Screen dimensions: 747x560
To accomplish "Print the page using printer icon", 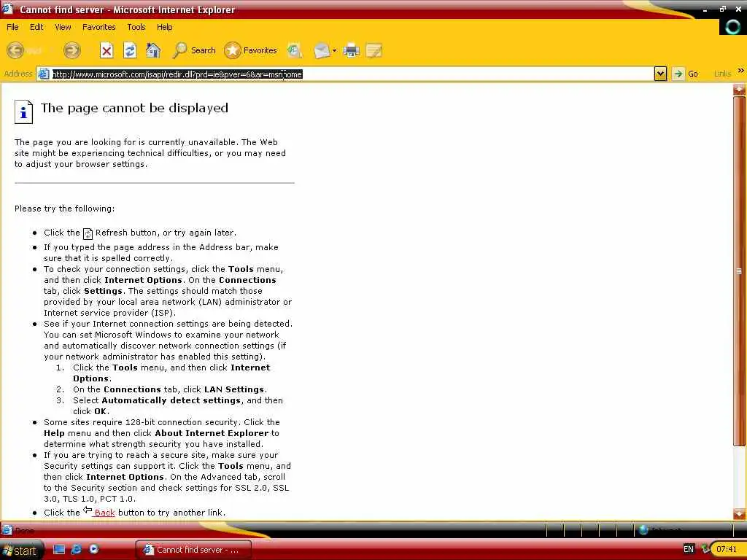I will click(351, 50).
